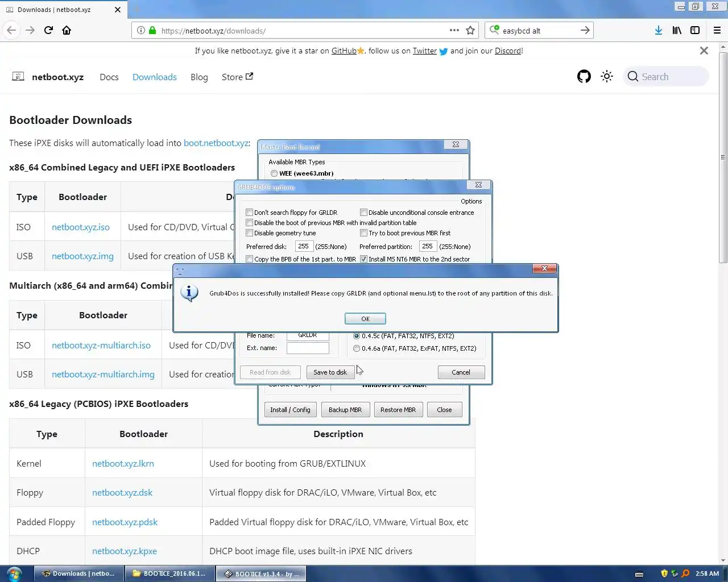Go back with the browser back arrow

11,30
